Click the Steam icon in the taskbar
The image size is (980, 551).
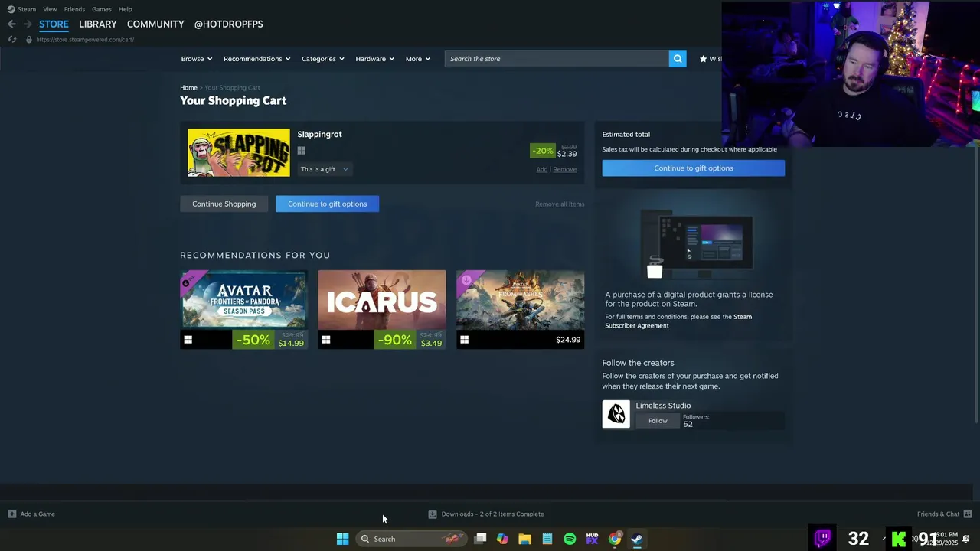(637, 539)
